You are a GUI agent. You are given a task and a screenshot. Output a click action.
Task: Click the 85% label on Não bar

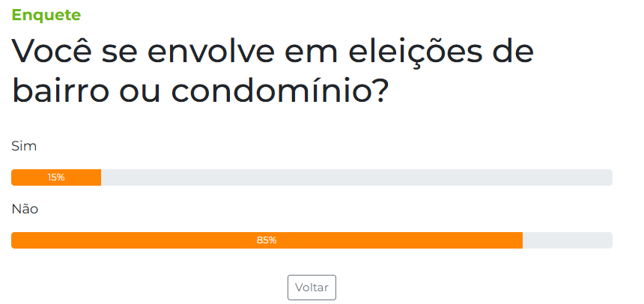[x=267, y=240]
